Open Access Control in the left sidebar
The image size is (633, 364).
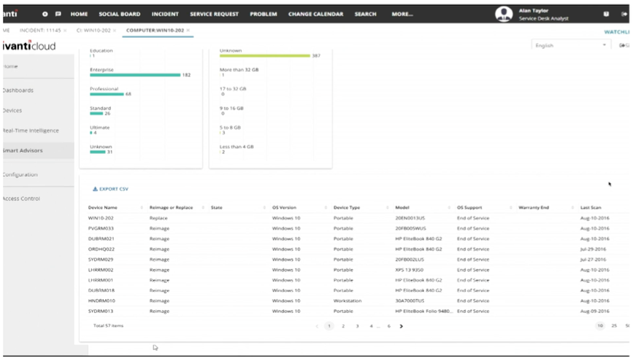click(21, 198)
